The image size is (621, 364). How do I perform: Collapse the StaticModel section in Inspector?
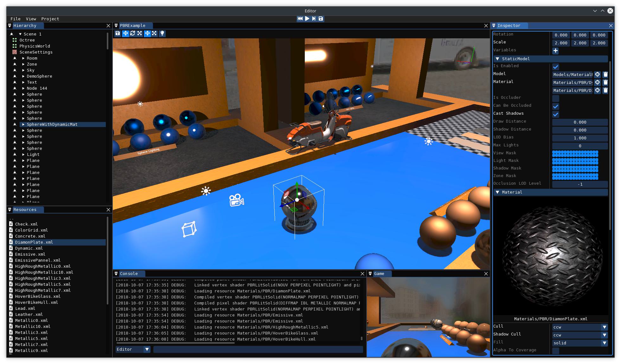pos(497,59)
